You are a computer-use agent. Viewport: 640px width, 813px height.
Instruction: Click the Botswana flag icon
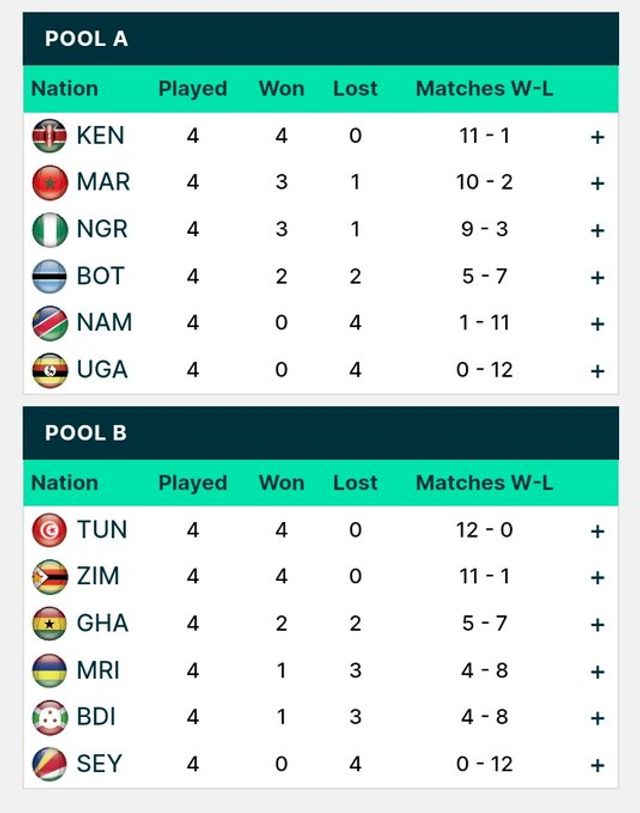(49, 277)
